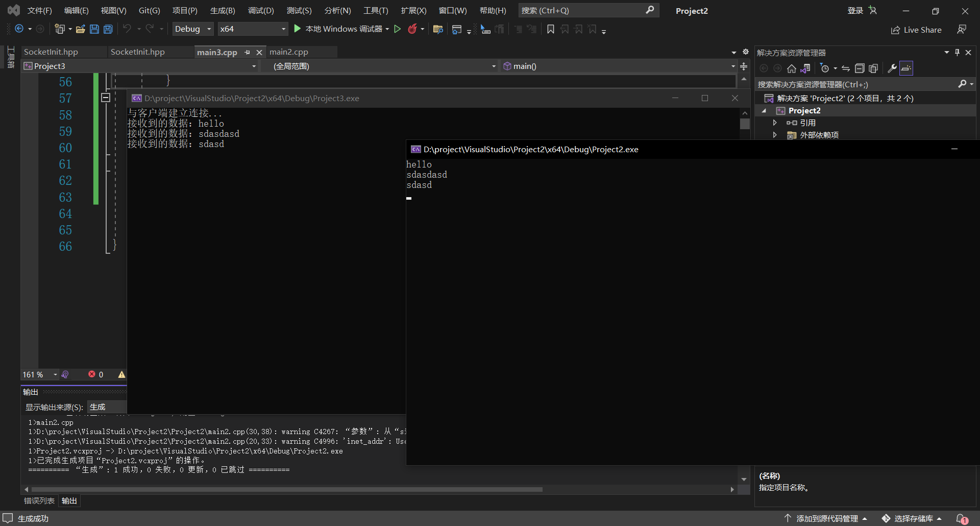This screenshot has height=526, width=980.
Task: Open the 调试(D) menu
Action: pyautogui.click(x=260, y=11)
